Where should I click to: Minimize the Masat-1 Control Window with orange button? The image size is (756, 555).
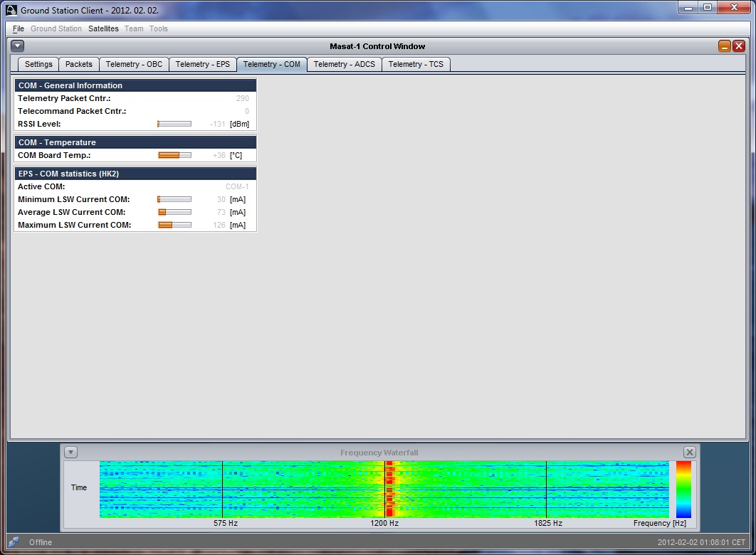point(724,46)
